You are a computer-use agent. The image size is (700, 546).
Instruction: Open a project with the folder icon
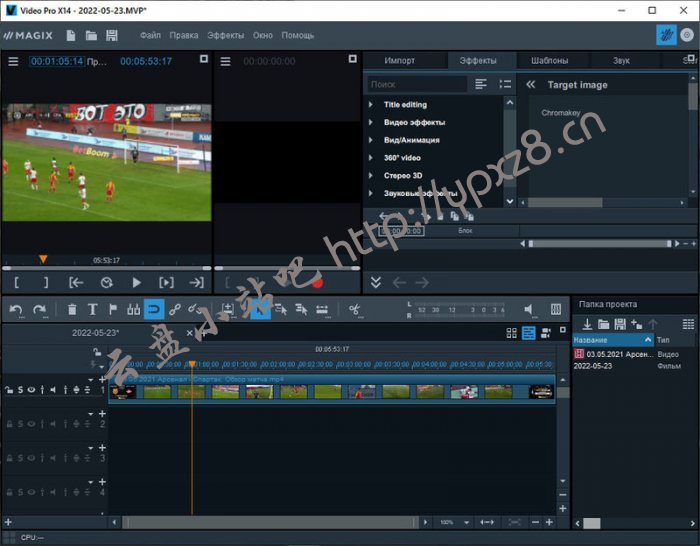(x=91, y=35)
